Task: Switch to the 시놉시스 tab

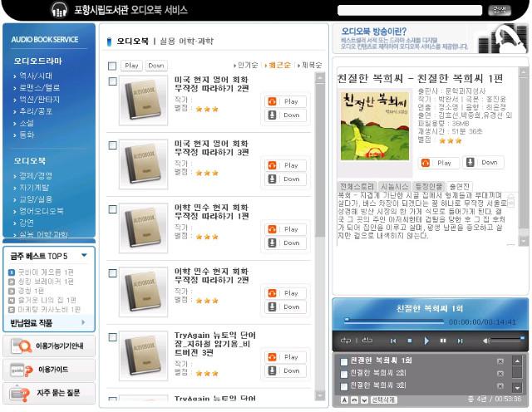Action: point(394,187)
